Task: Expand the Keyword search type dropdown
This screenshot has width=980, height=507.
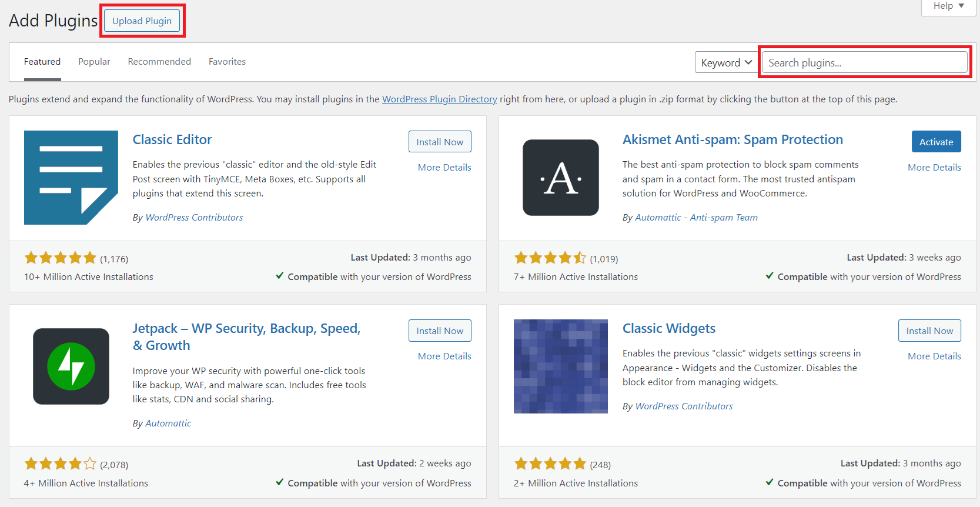Action: 726,62
